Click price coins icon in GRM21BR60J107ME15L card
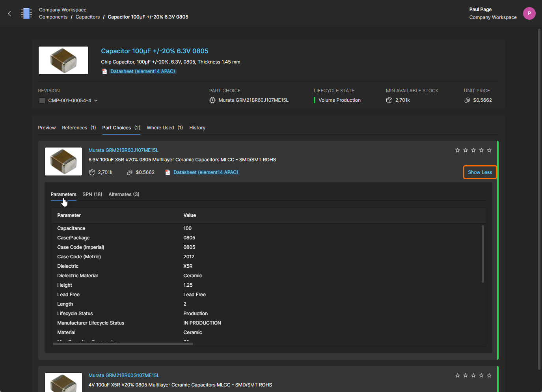 [x=130, y=172]
